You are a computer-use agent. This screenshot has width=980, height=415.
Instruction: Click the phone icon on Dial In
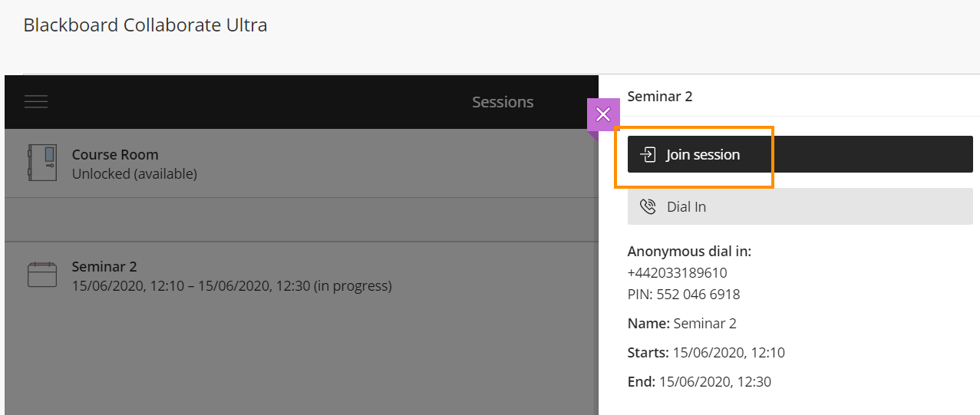coord(648,207)
